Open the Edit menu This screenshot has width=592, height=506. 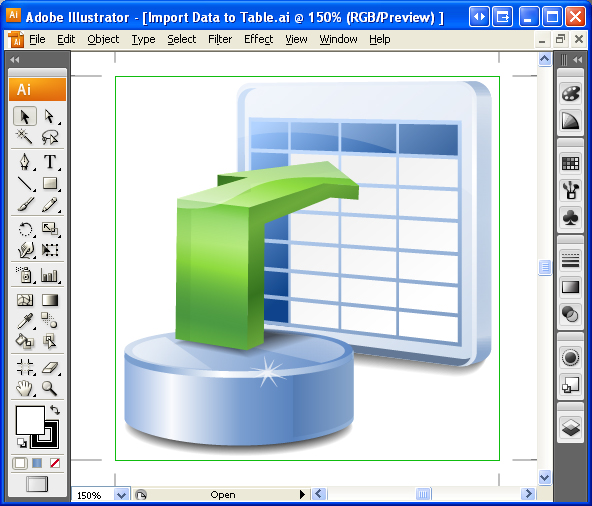pos(66,39)
